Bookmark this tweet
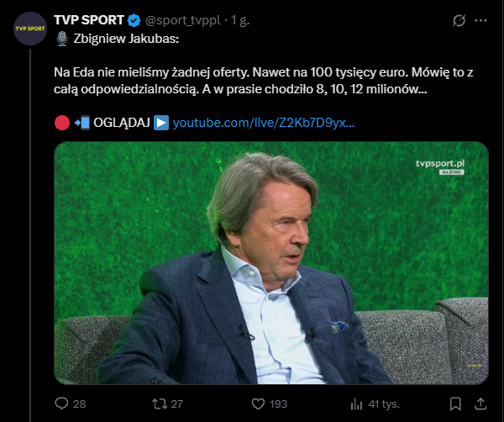Screen dimensions: 504x422 (x=459, y=404)
